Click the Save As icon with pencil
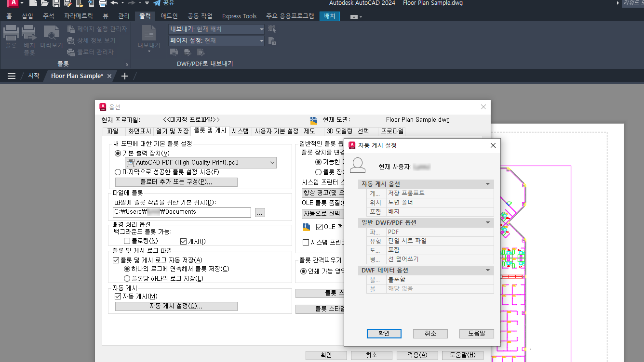Viewport: 644px width, 362px height. [x=67, y=3]
